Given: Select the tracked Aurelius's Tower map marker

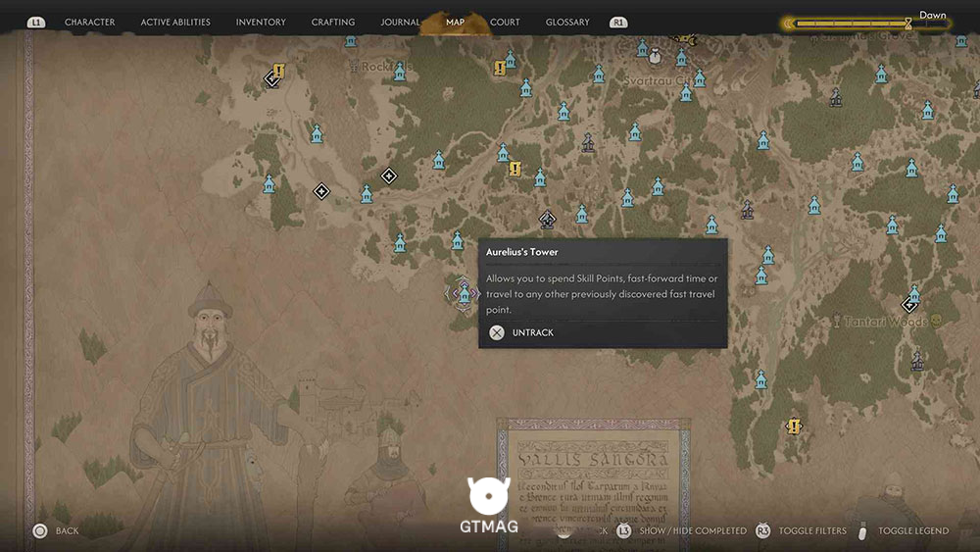Looking at the screenshot, I should point(464,293).
